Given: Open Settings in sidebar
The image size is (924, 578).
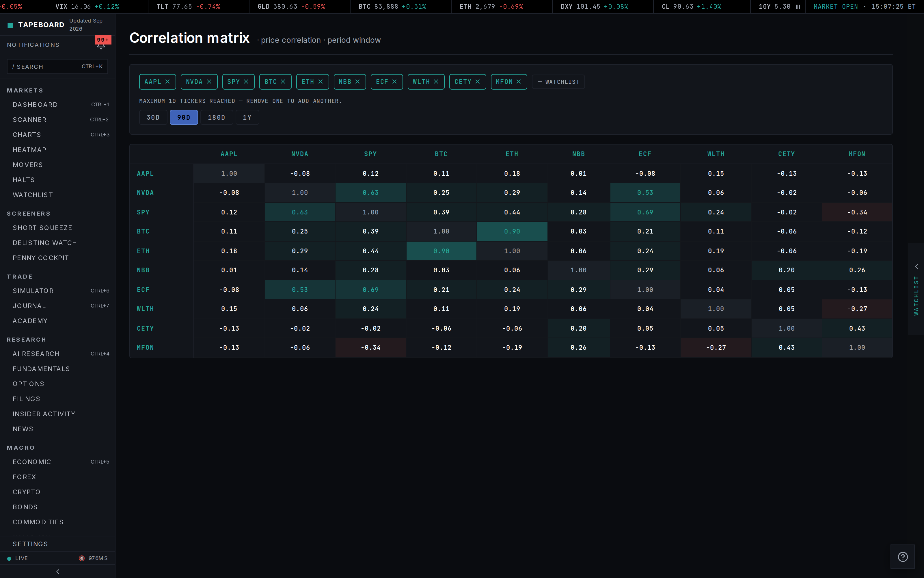Looking at the screenshot, I should point(58,544).
